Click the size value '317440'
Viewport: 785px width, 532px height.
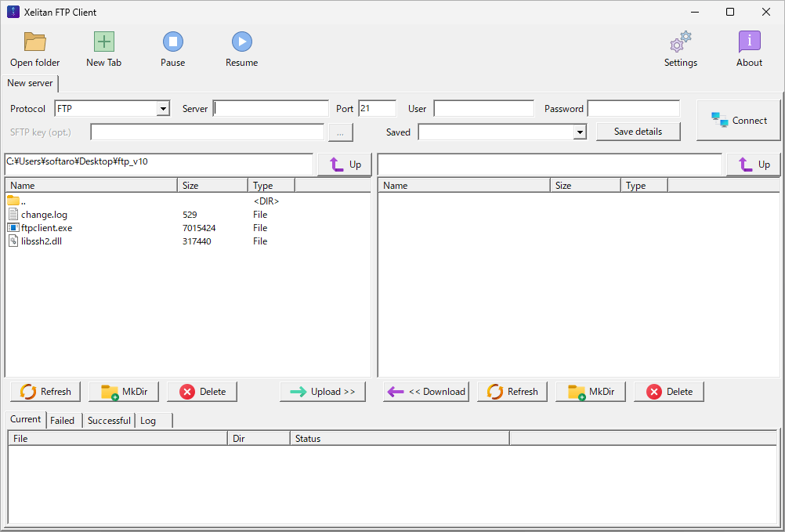[x=197, y=241]
